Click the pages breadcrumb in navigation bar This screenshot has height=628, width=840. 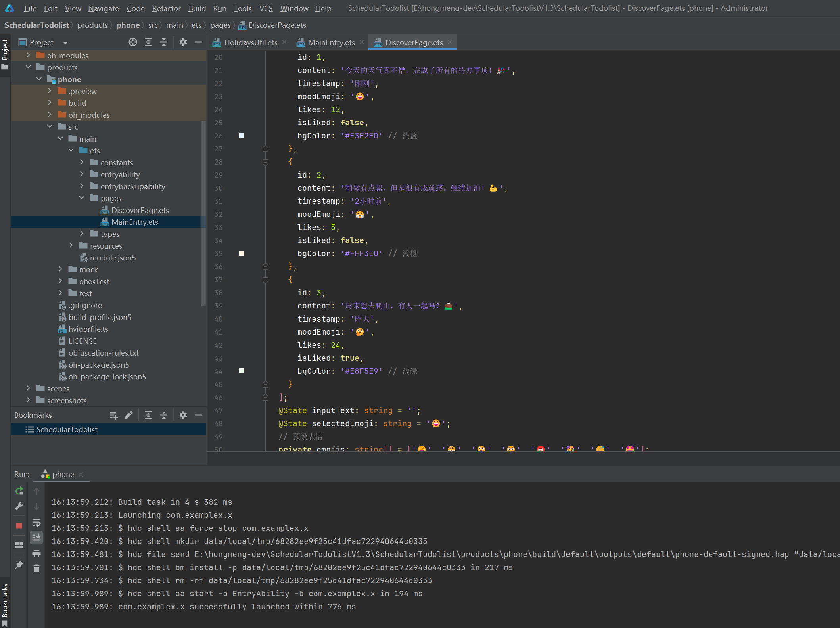(x=220, y=25)
